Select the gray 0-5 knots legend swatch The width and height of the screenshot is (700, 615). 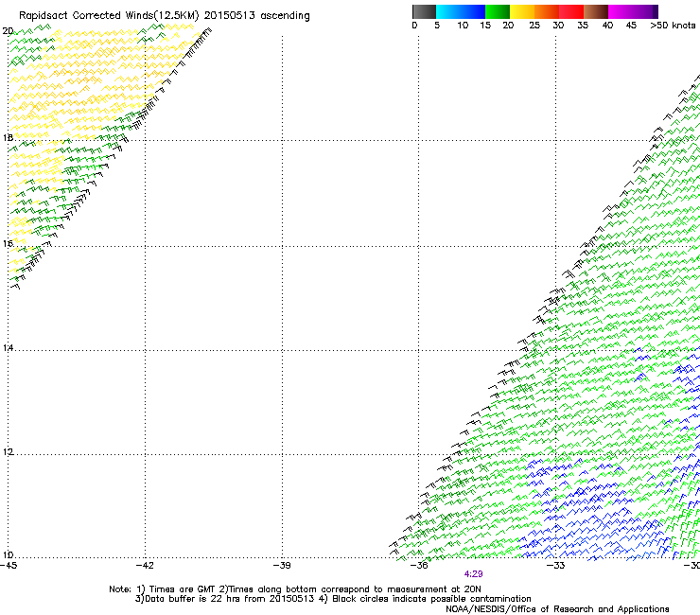tap(424, 11)
